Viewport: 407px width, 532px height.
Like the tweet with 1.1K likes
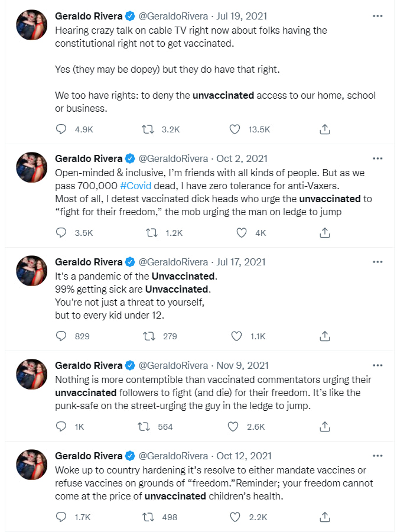pyautogui.click(x=237, y=336)
